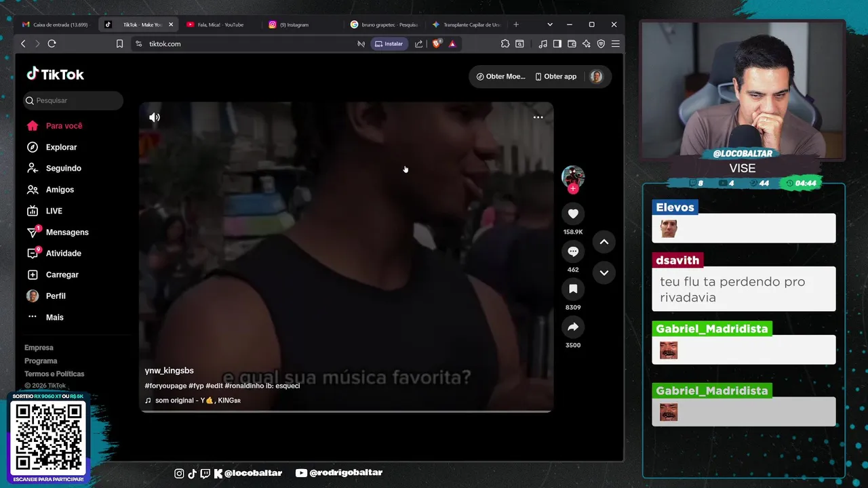Image resolution: width=868 pixels, height=488 pixels.
Task: Bookmark the video with the save icon
Action: pos(573,289)
